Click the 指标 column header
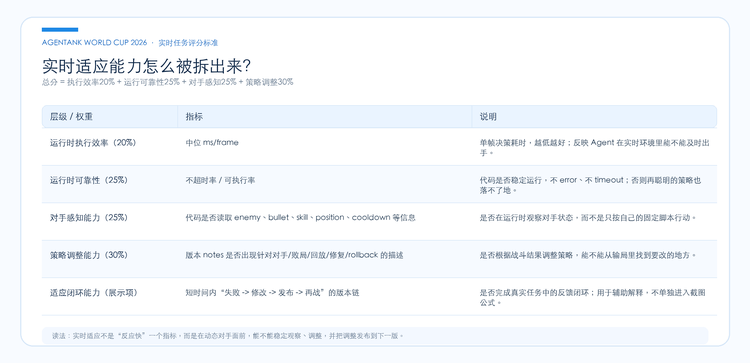The image size is (750, 363). (194, 117)
